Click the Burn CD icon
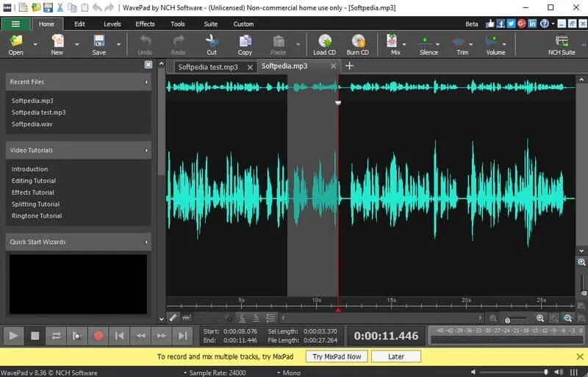 click(358, 40)
